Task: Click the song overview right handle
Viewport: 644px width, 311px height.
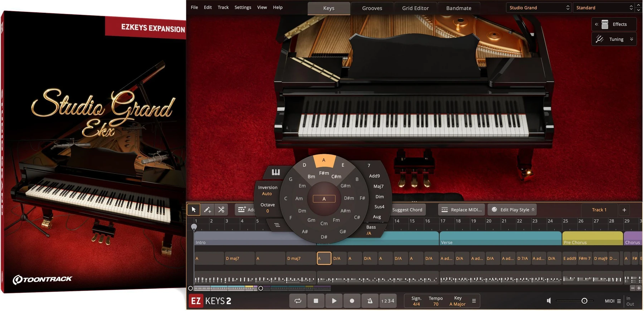Action: pyautogui.click(x=261, y=288)
